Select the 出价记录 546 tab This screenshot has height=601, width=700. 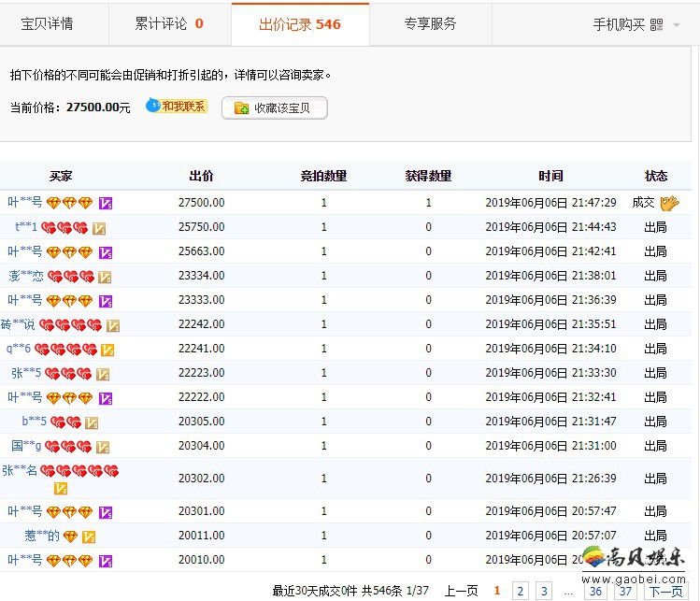point(299,24)
